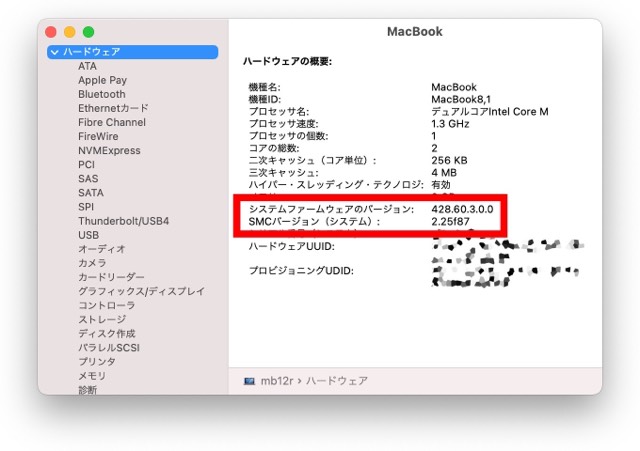The image size is (640, 451).
Task: Select SPI in hardware list
Action: (x=86, y=207)
